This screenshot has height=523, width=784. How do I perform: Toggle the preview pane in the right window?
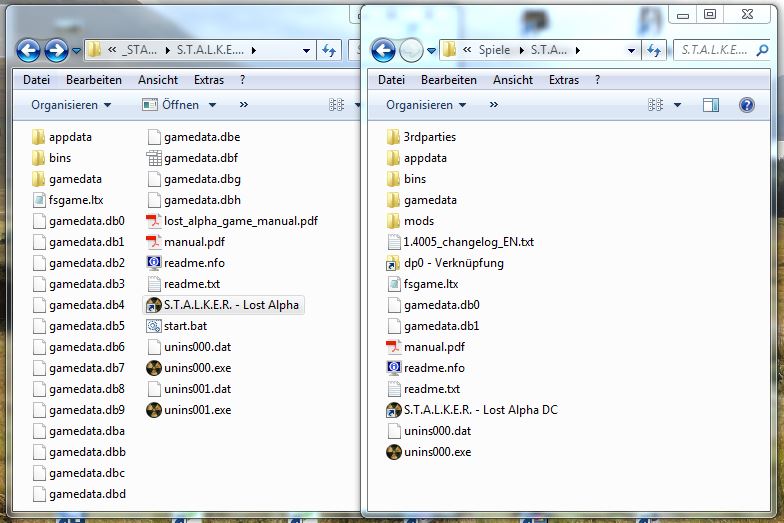point(710,105)
